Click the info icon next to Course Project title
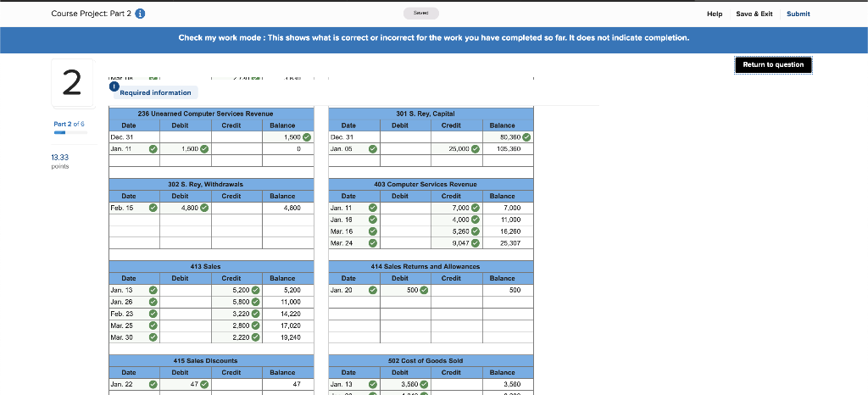The image size is (868, 395). pos(141,14)
